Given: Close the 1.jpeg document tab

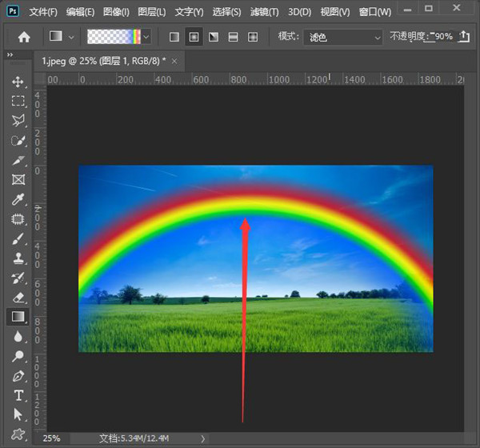Looking at the screenshot, I should pyautogui.click(x=175, y=61).
